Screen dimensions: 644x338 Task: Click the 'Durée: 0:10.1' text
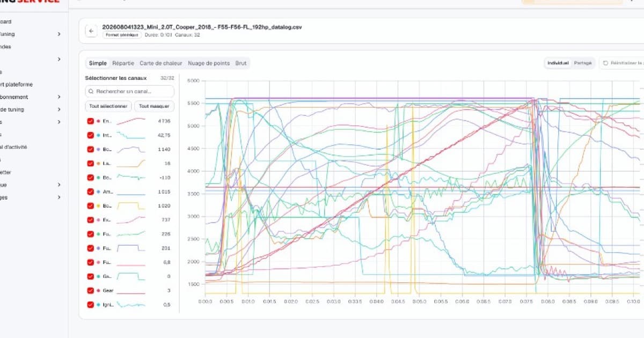coord(159,35)
